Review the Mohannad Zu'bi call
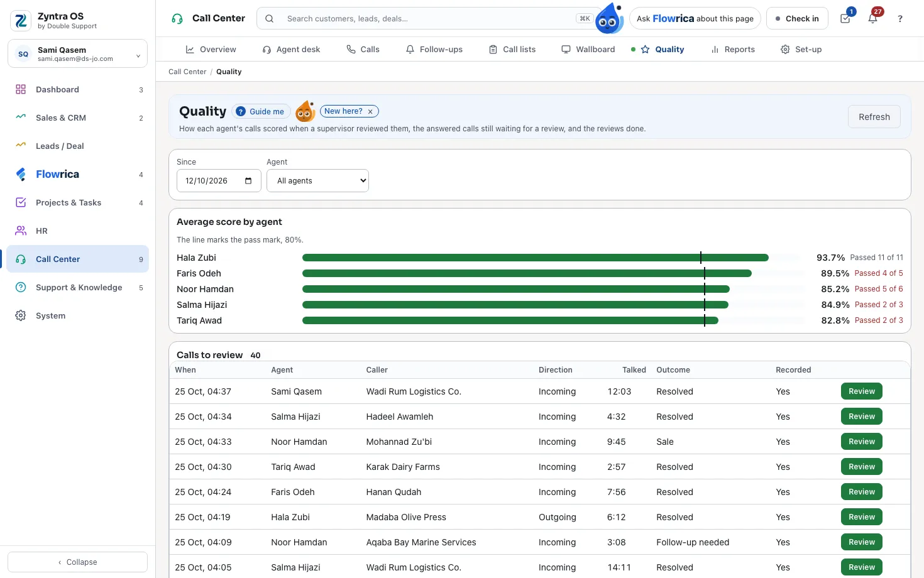This screenshot has width=924, height=578. (x=862, y=442)
